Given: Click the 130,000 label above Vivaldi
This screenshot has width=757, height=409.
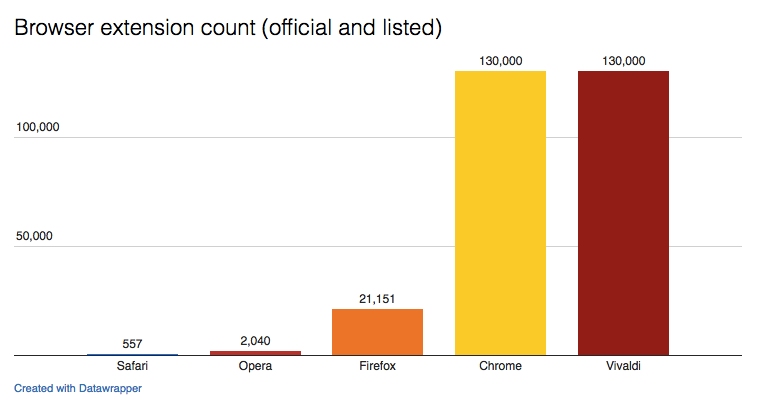Looking at the screenshot, I should (x=623, y=61).
